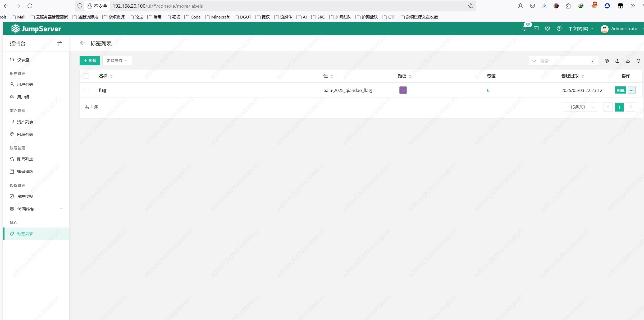Open the web terminal icon
This screenshot has width=644, height=320.
click(536, 29)
